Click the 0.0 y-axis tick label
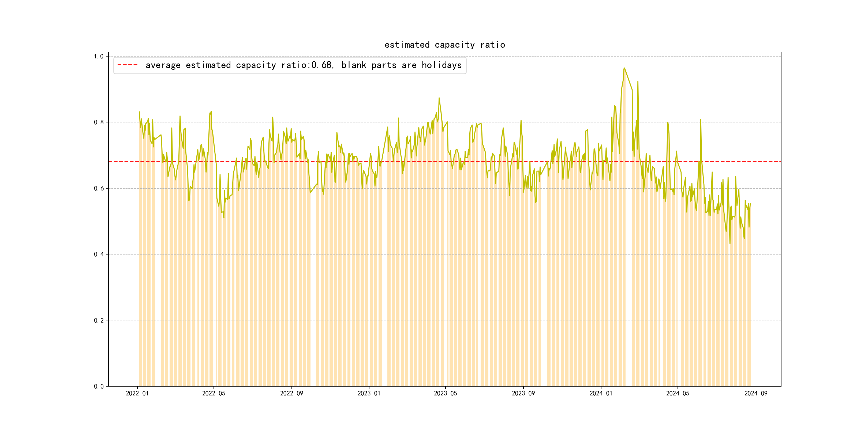Image resolution: width=868 pixels, height=434 pixels. coord(98,387)
